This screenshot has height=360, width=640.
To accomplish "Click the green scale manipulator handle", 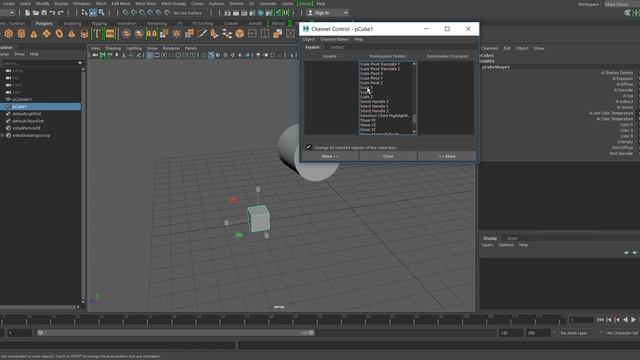I will pos(239,235).
